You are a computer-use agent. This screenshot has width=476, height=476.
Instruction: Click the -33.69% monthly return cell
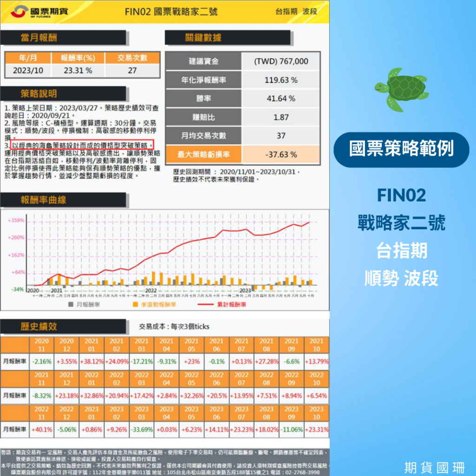(x=141, y=430)
